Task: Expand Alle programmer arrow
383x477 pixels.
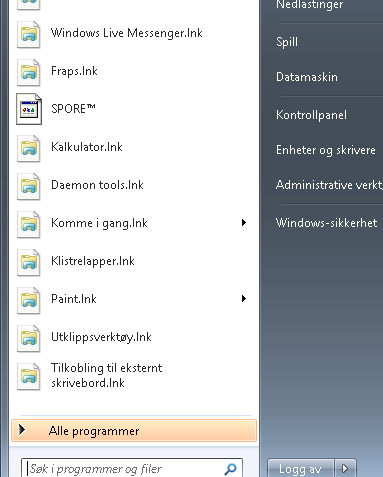Action: click(x=22, y=430)
